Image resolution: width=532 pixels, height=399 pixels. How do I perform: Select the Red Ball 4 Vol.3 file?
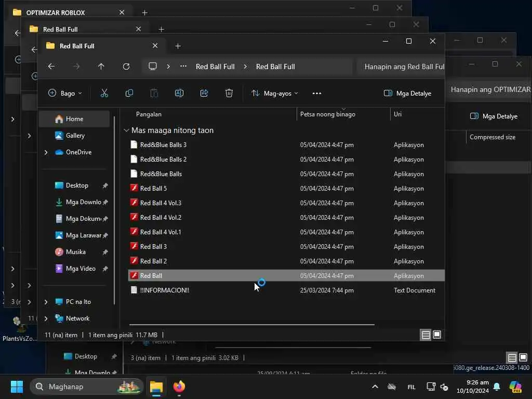[x=286, y=203]
